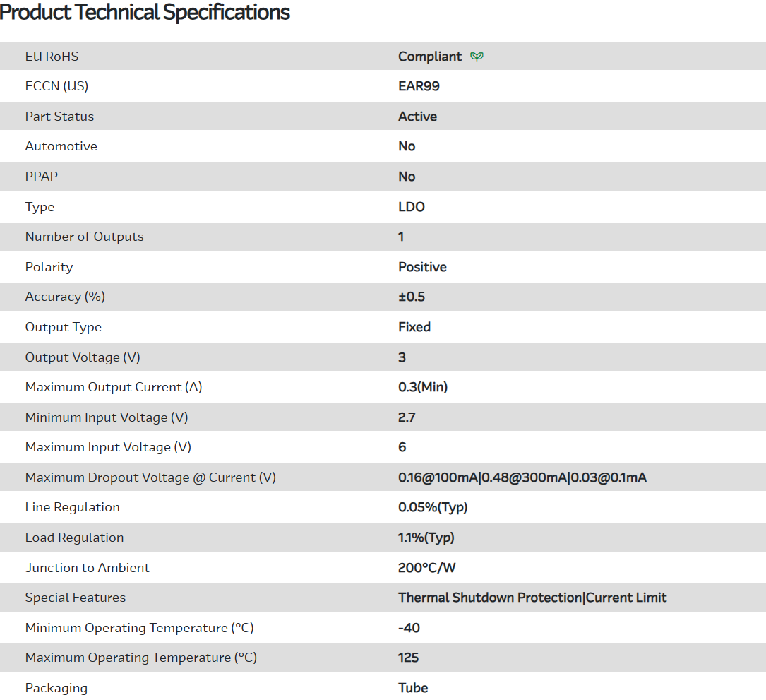Click the Maximum Dropout Voltage label
766x700 pixels.
150,477
